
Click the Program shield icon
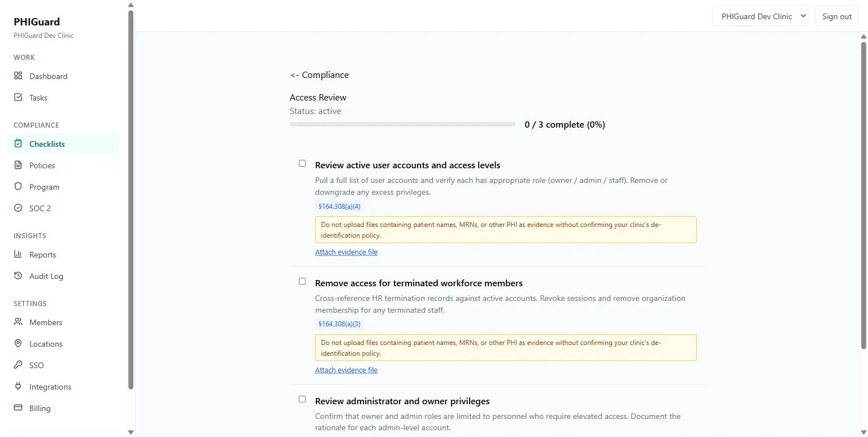pyautogui.click(x=18, y=186)
